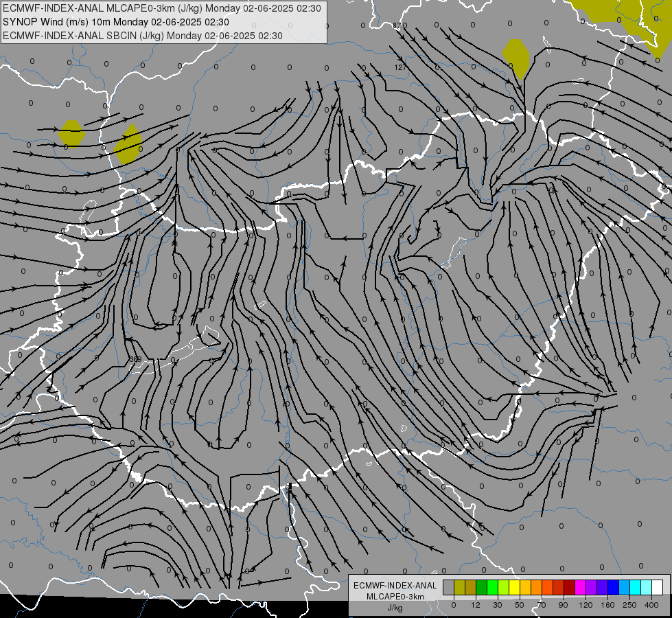
Task: Click the MLCAPE0-3km legend label
Action: (395, 597)
